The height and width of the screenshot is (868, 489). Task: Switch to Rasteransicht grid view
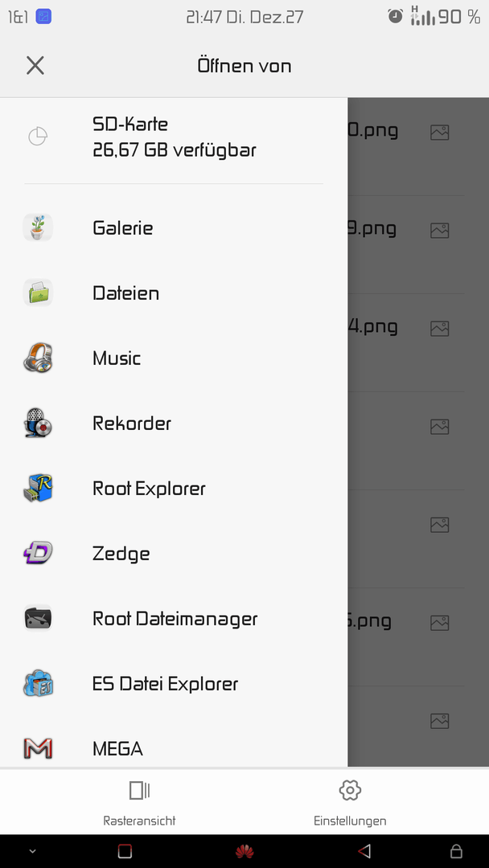point(139,801)
